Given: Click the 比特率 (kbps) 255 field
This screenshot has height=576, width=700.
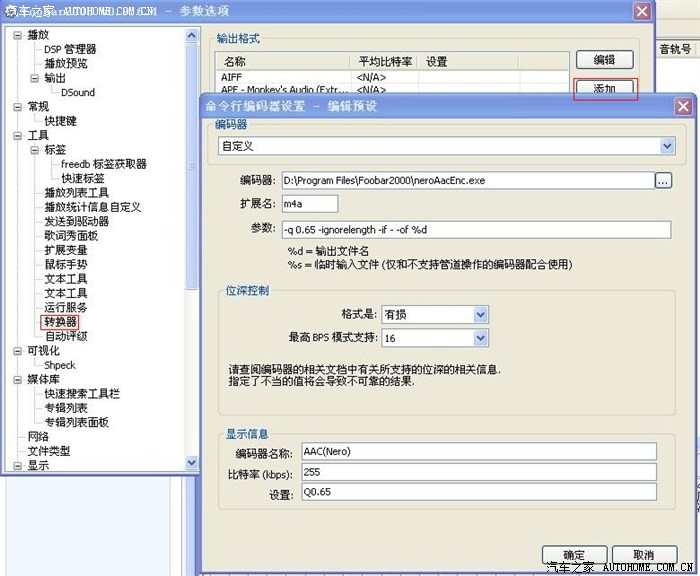Looking at the screenshot, I should click(479, 472).
